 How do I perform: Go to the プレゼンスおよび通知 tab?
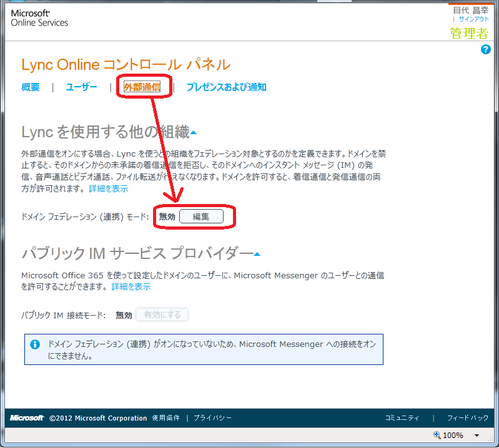coord(226,87)
